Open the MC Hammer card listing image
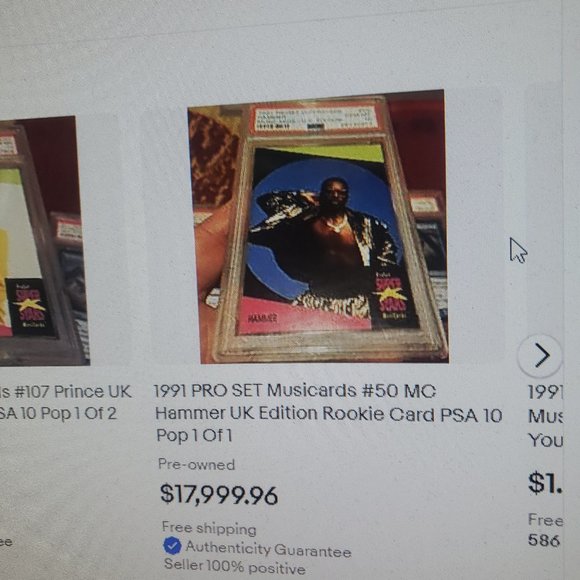 [318, 226]
